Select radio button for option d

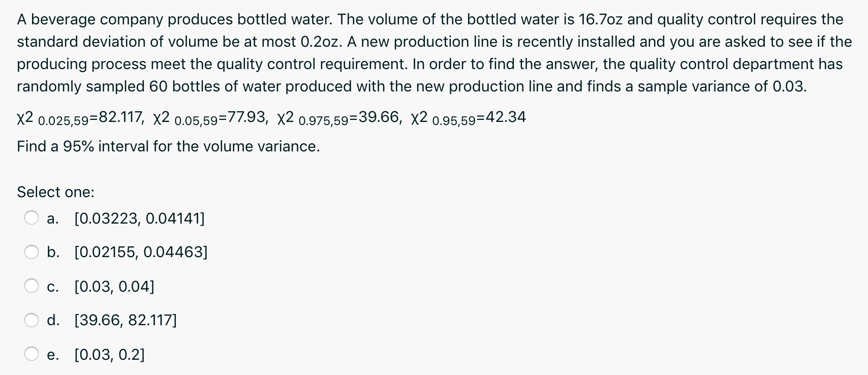pos(32,320)
